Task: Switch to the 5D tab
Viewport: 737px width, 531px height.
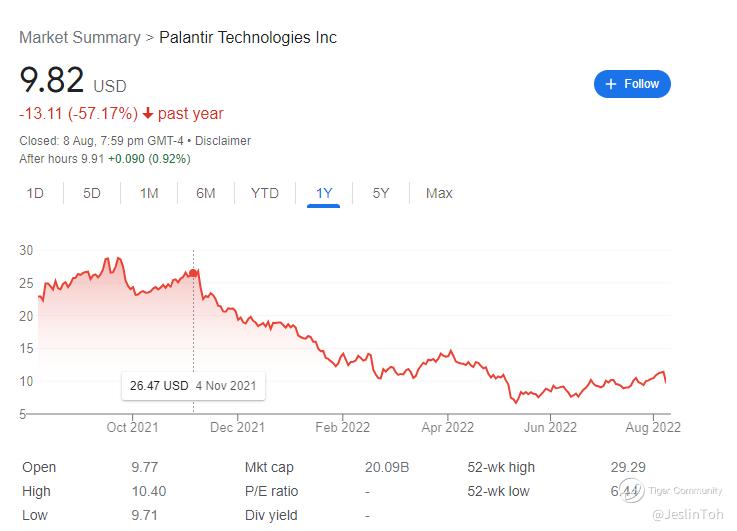Action: [92, 193]
